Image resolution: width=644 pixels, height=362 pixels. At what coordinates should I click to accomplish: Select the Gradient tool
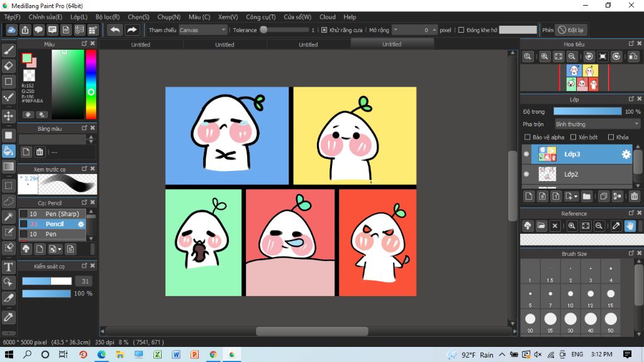[x=9, y=166]
